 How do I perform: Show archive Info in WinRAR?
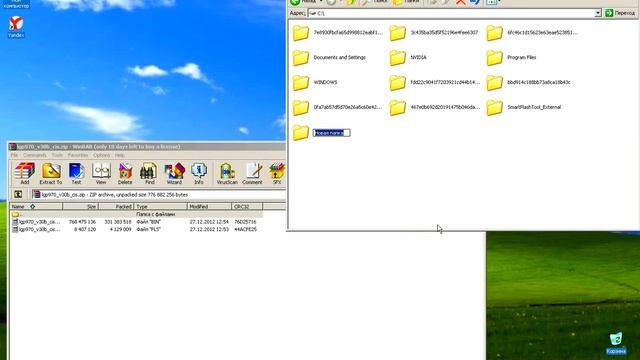(199, 173)
